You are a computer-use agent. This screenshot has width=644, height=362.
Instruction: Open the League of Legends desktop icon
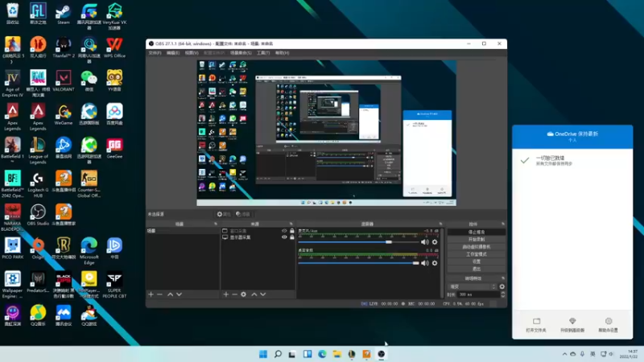click(x=38, y=150)
